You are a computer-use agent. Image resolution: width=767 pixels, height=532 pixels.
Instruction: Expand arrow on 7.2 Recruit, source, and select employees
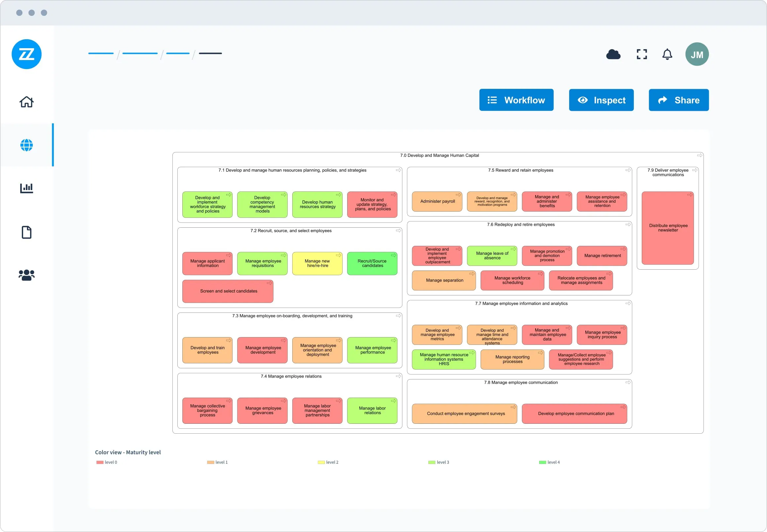click(398, 231)
